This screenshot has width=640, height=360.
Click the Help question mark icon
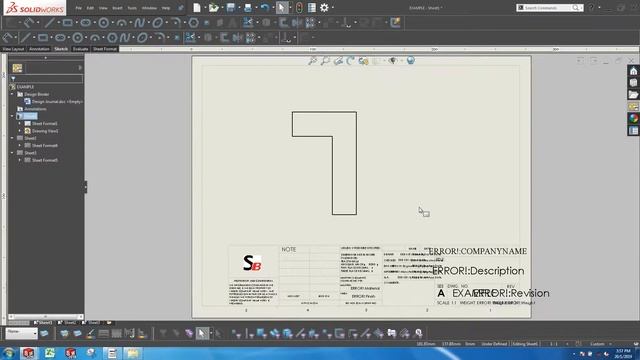(x=591, y=7)
